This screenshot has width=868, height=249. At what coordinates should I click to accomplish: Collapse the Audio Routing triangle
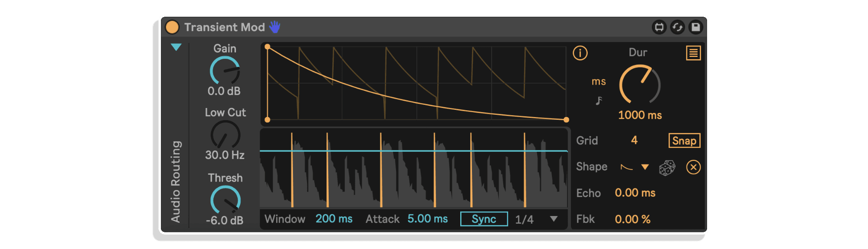point(176,47)
